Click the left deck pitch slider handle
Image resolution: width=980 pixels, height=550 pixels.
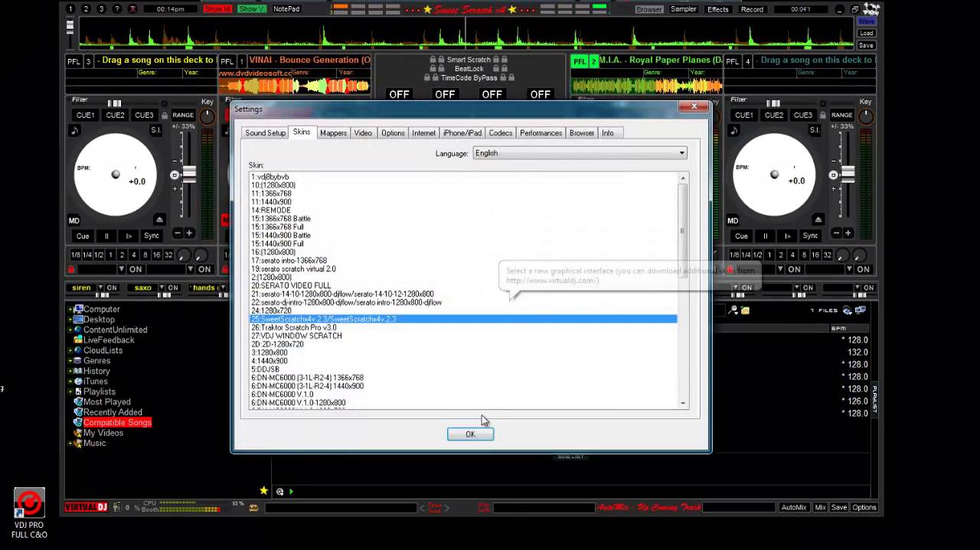click(x=188, y=175)
